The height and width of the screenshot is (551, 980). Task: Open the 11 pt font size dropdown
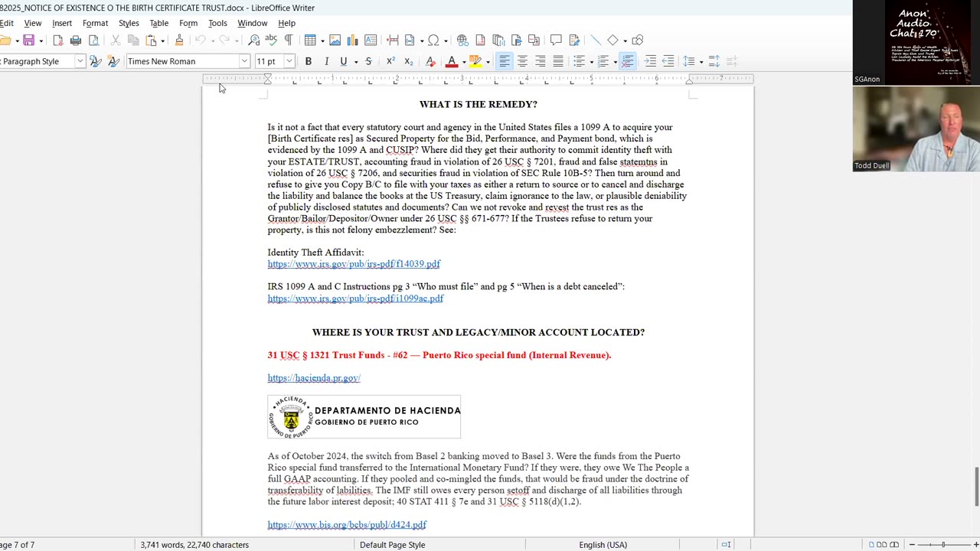pyautogui.click(x=289, y=61)
